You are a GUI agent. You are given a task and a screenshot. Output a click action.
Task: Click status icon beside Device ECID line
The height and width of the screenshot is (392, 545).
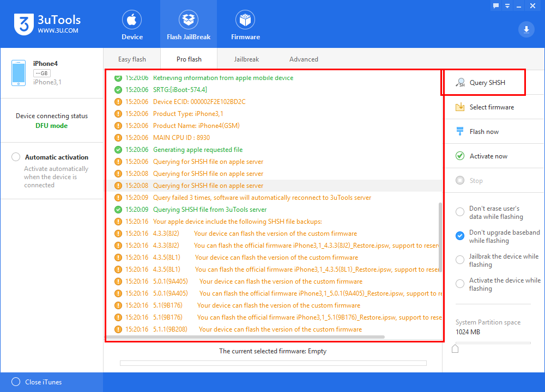coord(118,102)
